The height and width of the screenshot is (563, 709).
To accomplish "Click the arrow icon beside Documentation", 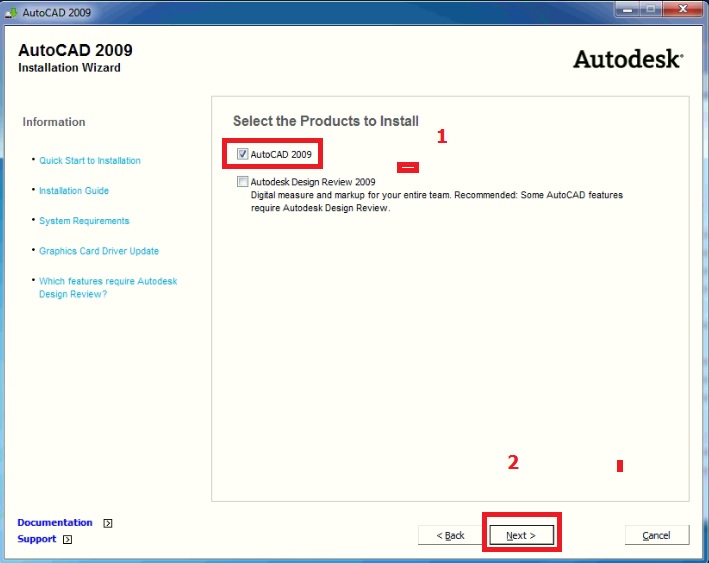I will tap(108, 523).
